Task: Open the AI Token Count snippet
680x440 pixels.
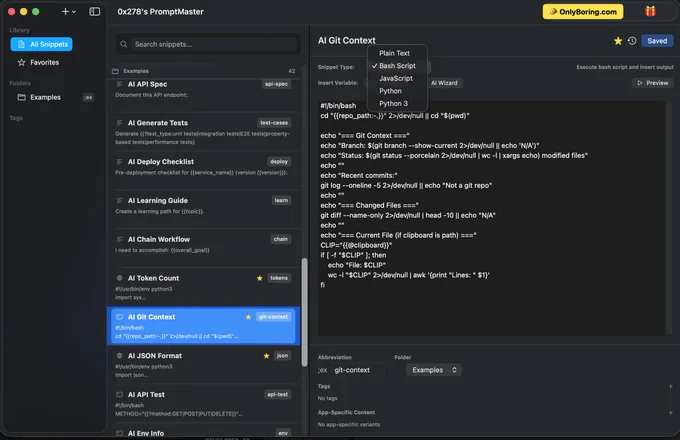Action: point(203,287)
